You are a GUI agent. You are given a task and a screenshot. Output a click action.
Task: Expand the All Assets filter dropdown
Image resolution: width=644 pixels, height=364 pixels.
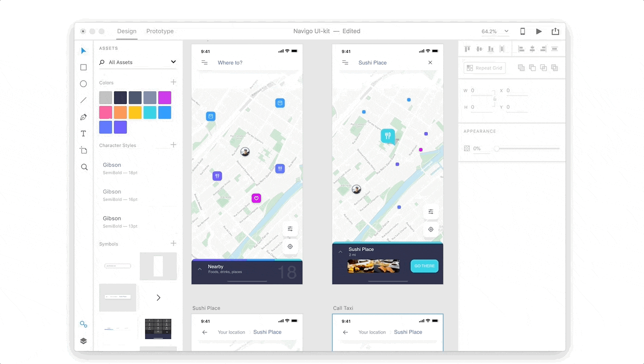pos(173,62)
